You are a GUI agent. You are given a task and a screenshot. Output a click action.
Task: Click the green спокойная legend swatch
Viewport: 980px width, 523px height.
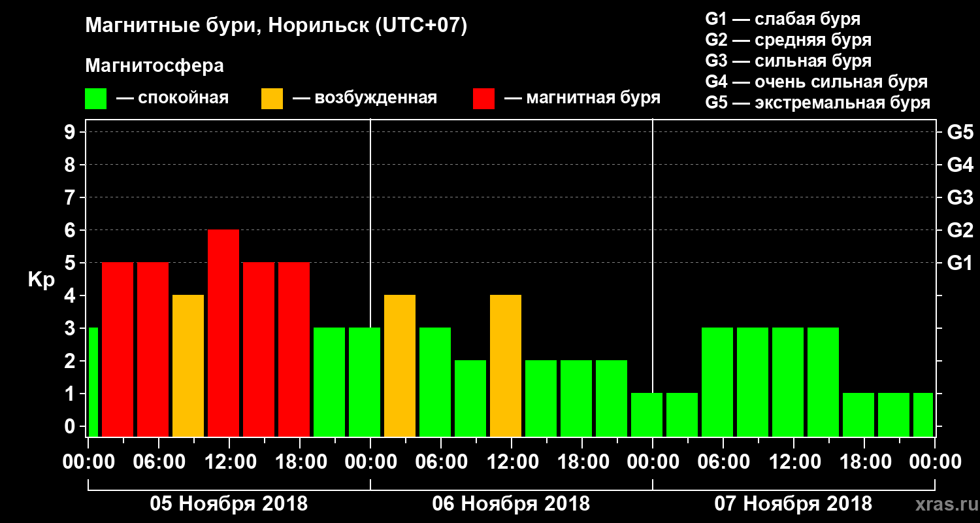pos(96,99)
